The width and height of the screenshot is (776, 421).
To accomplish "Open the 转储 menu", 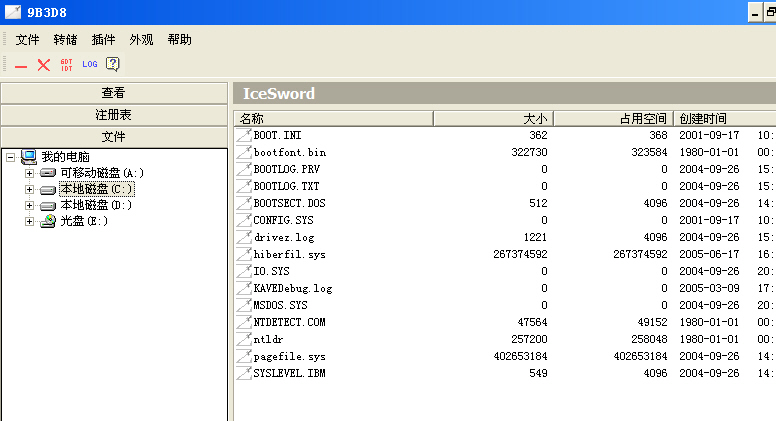I will tap(65, 40).
